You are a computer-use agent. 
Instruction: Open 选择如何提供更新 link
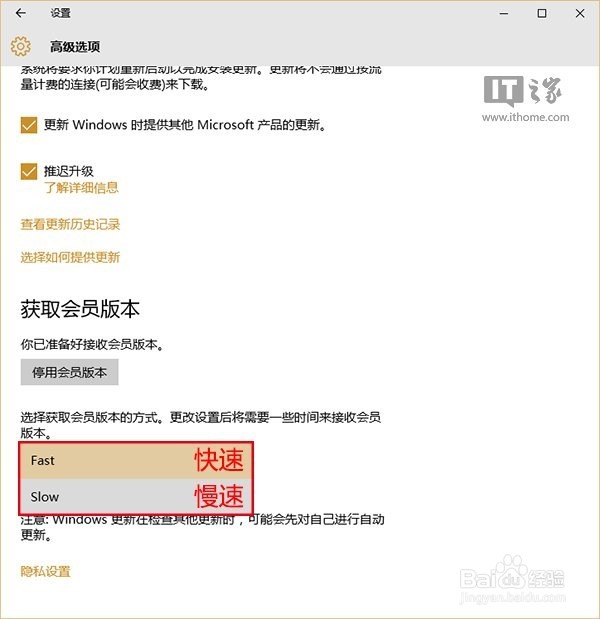tap(70, 257)
